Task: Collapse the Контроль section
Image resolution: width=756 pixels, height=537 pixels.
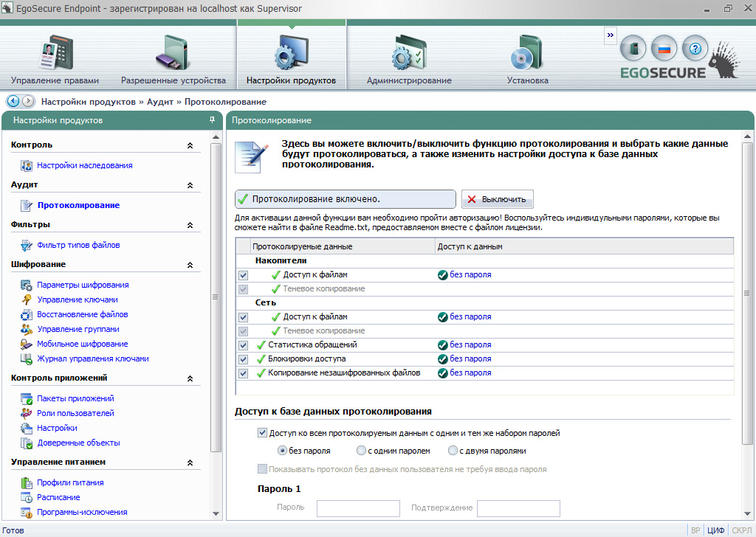Action: [190, 145]
